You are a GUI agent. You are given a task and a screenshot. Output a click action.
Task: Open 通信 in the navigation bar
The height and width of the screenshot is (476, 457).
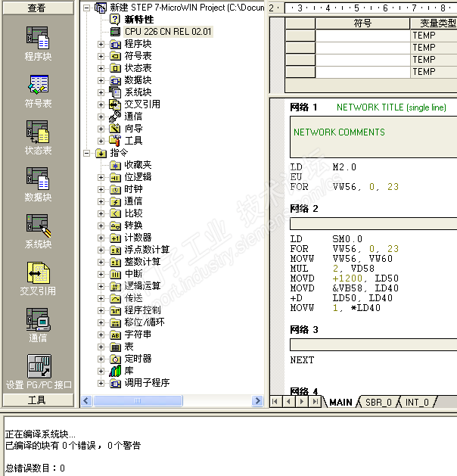pos(38,325)
